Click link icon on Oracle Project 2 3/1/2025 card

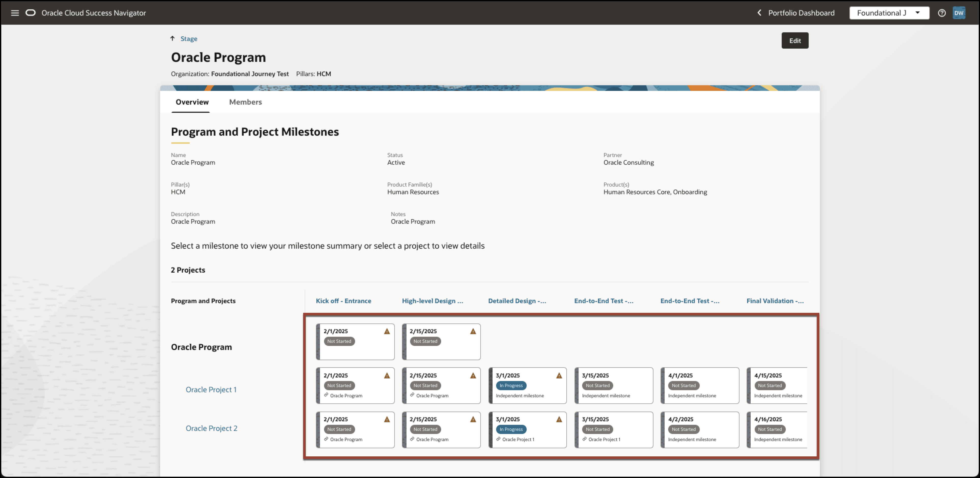tap(498, 439)
